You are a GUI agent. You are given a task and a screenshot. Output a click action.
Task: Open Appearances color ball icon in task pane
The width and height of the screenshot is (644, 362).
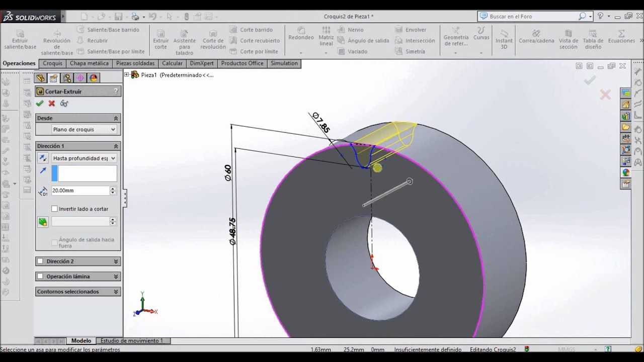pos(626,172)
